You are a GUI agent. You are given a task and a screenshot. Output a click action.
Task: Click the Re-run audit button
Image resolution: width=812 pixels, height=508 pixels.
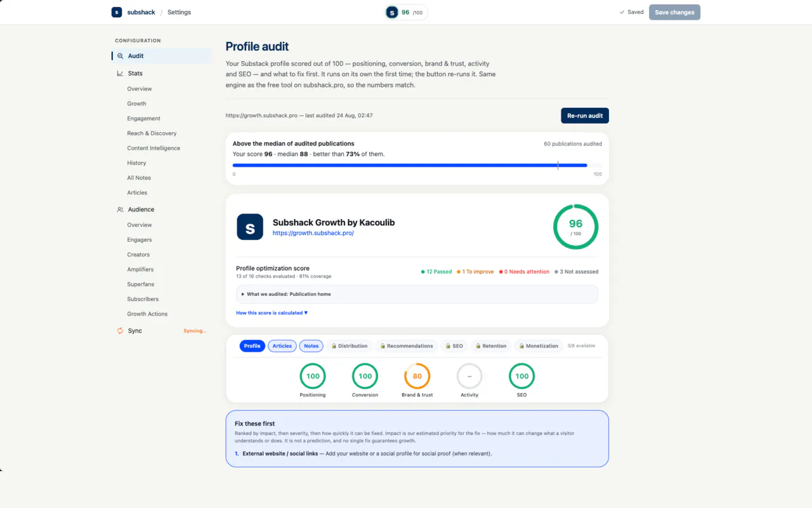585,116
